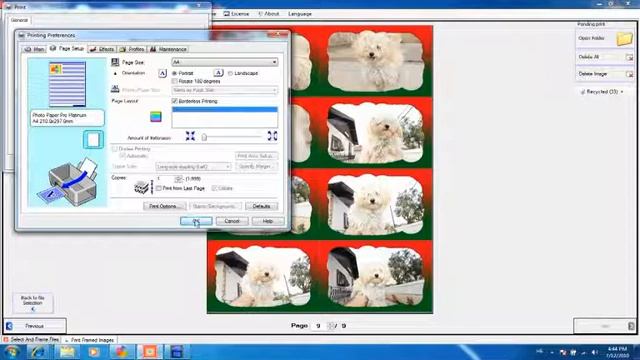640x360 pixels.
Task: Click the Page Size icon
Action: (x=115, y=62)
